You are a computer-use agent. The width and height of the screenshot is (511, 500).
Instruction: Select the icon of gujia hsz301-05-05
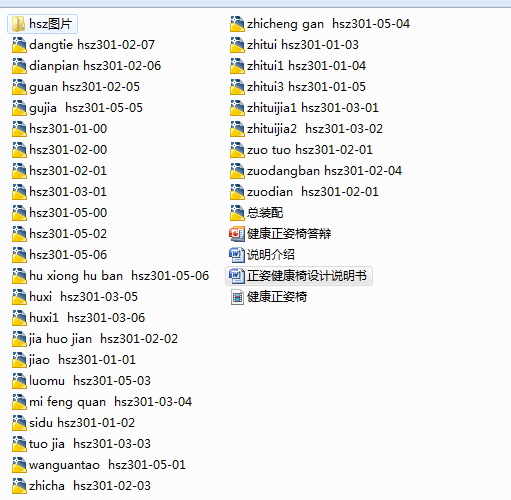point(19,108)
